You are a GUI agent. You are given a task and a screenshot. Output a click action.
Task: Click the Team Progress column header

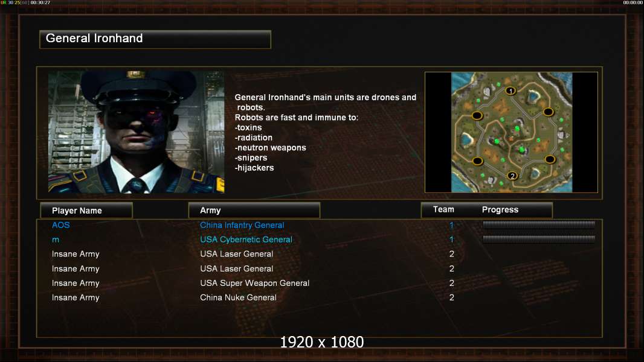click(487, 210)
